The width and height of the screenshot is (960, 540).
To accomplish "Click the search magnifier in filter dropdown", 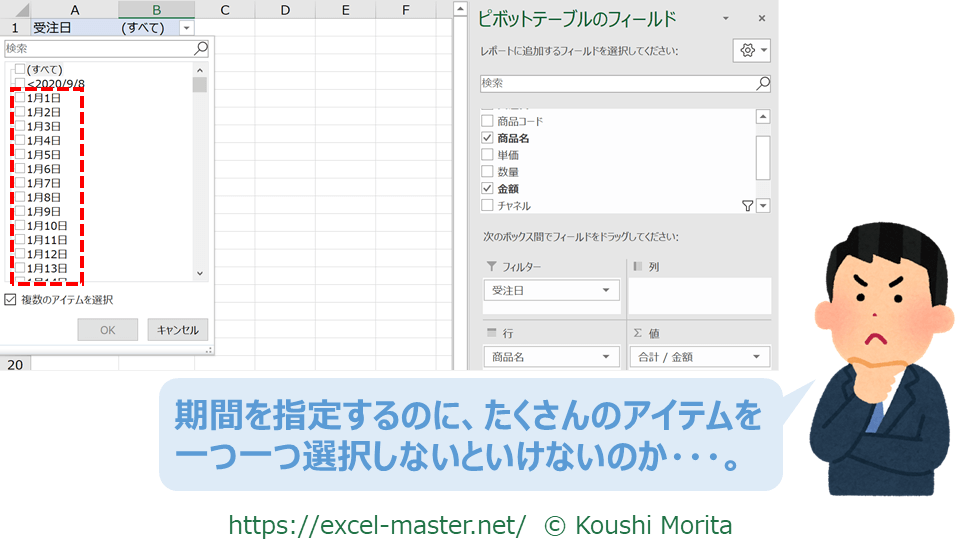I will click(x=201, y=48).
